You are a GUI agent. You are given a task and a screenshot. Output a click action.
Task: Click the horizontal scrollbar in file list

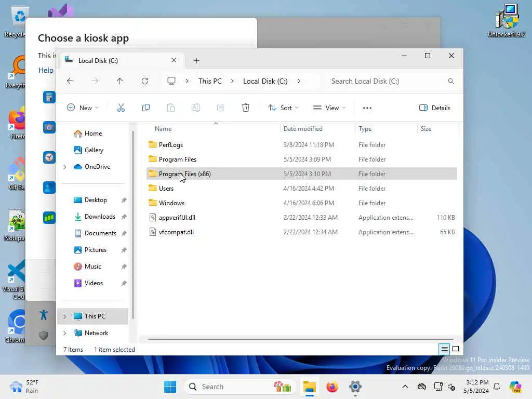(x=301, y=339)
